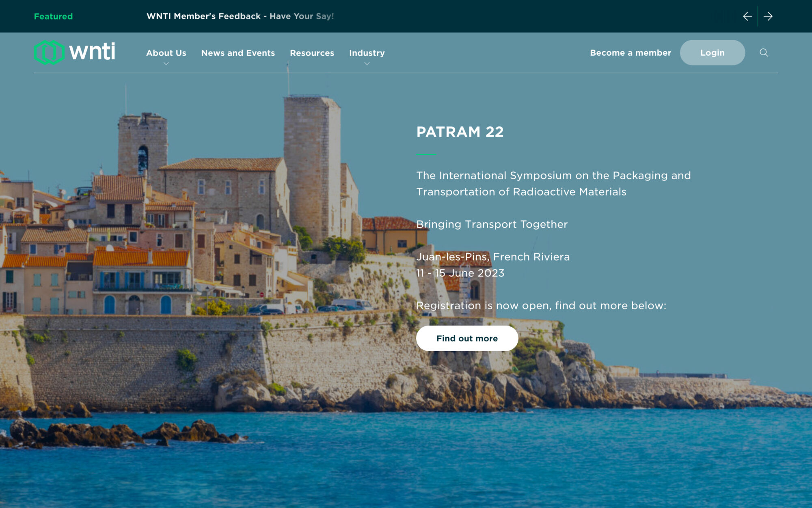Open the About Us menu
The width and height of the screenshot is (812, 508).
(x=166, y=53)
